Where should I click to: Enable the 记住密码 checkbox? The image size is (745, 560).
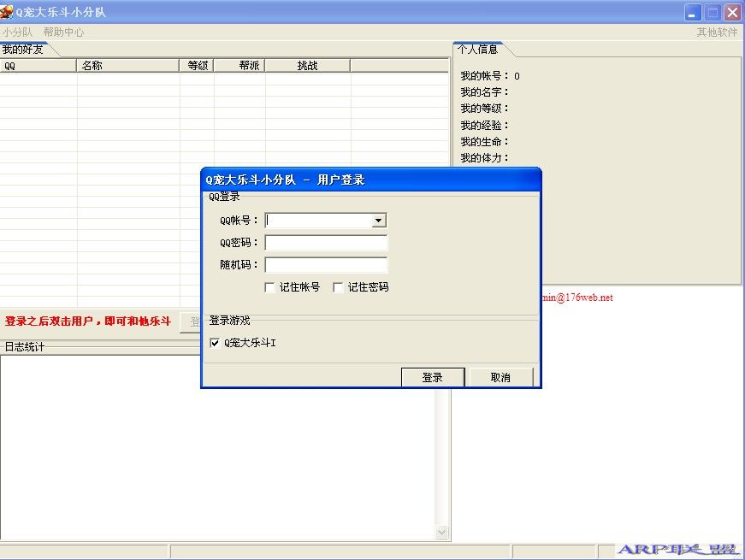[x=338, y=287]
